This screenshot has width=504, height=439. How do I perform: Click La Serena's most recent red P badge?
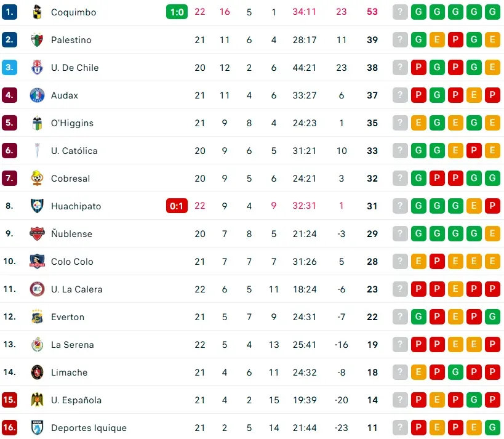[419, 345]
